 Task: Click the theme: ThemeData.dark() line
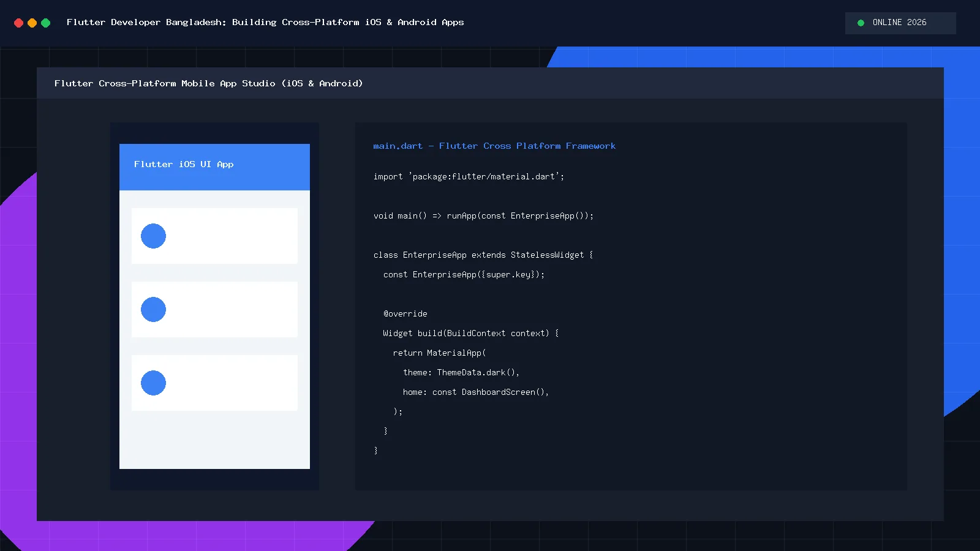461,372
